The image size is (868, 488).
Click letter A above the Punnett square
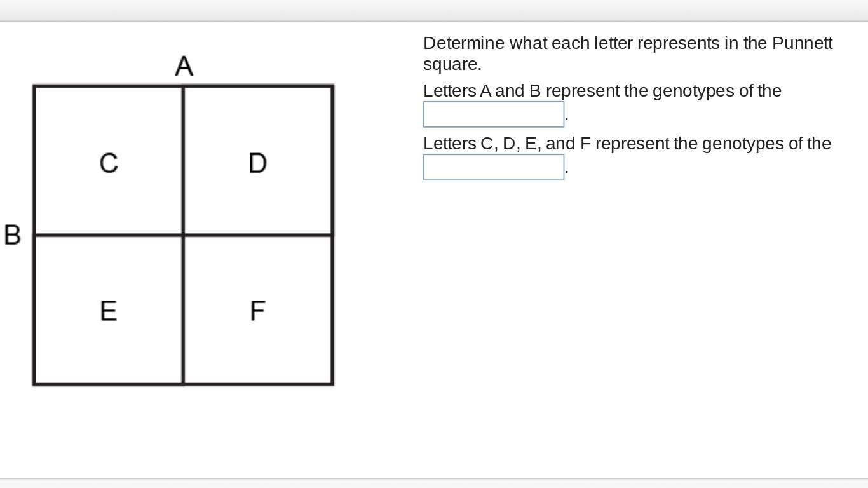click(x=184, y=66)
